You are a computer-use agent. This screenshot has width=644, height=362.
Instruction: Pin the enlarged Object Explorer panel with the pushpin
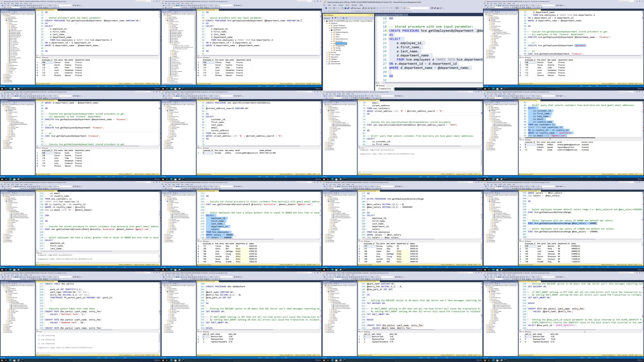[371, 15]
